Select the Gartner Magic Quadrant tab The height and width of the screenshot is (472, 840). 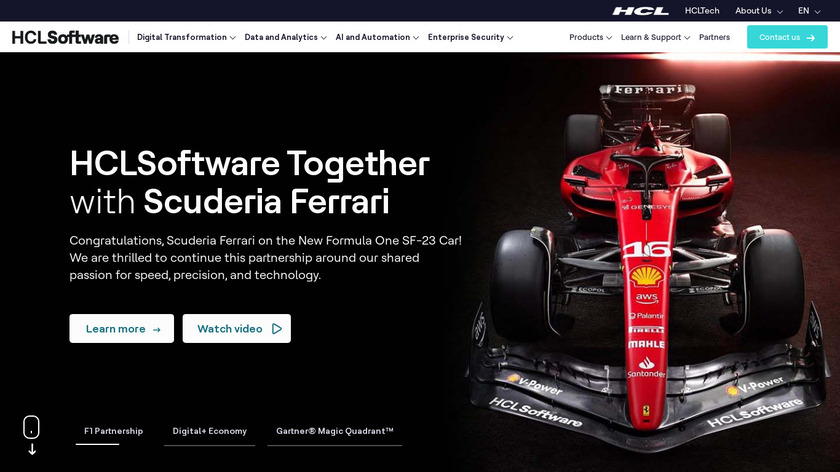[x=335, y=431]
